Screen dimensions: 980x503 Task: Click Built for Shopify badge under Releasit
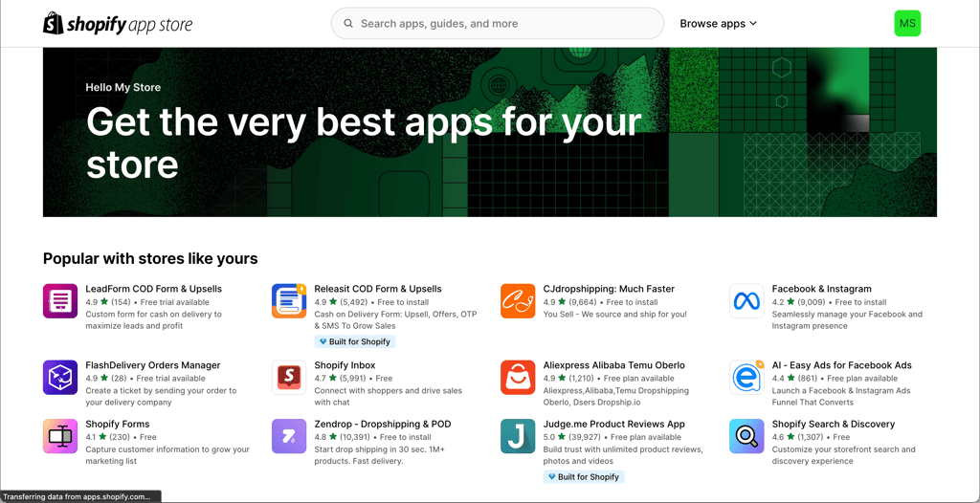[355, 341]
